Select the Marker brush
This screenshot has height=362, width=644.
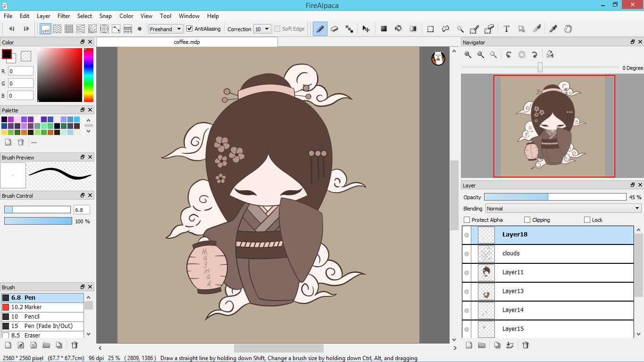coord(42,307)
